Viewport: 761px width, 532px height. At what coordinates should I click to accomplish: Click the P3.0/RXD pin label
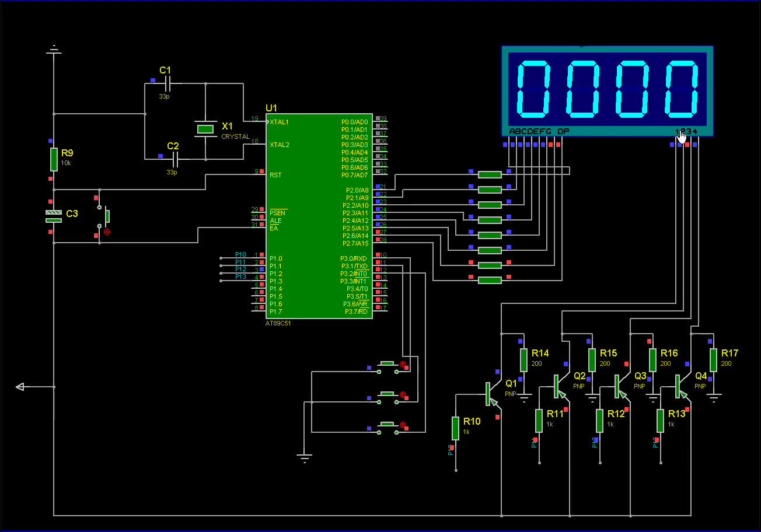[354, 258]
